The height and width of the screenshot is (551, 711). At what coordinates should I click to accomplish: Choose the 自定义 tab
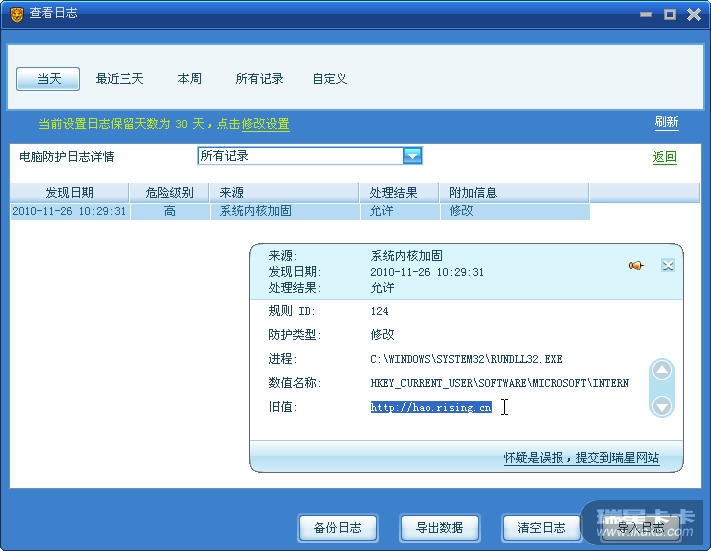[x=330, y=79]
